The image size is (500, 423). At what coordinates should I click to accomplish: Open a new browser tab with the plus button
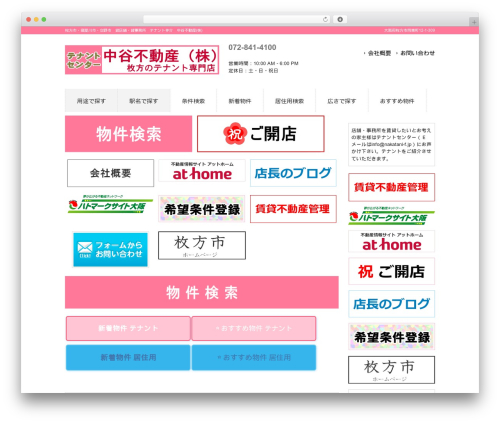(x=474, y=22)
